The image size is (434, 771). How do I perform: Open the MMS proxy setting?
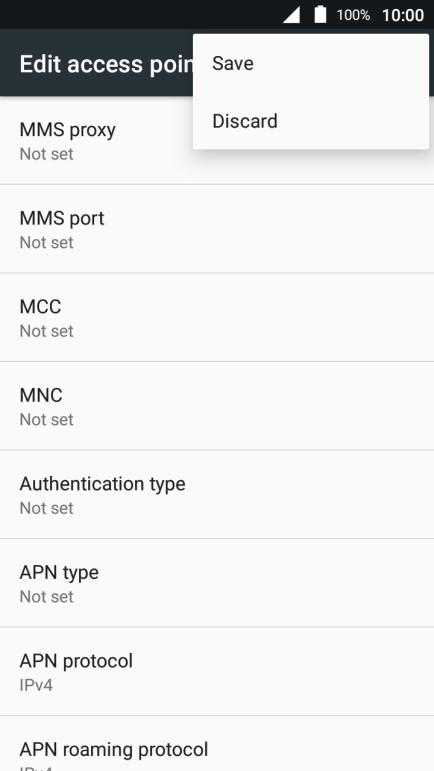pos(217,141)
